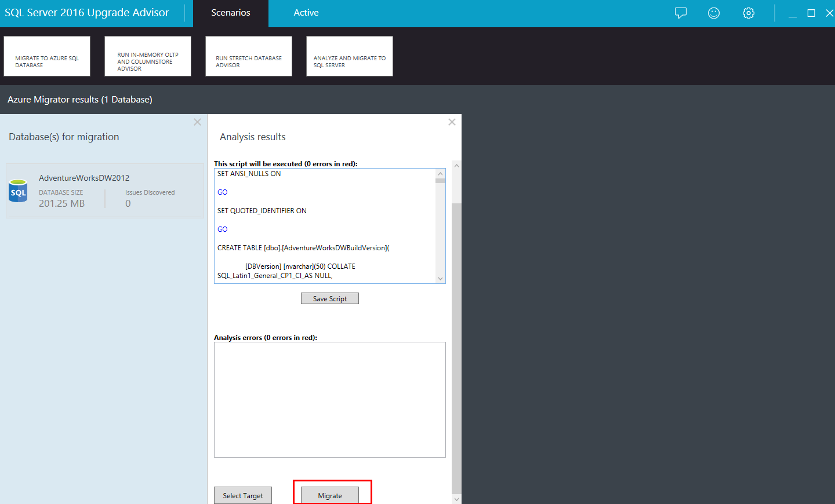Click the Analysis results panel scroll down arrow

pyautogui.click(x=456, y=499)
